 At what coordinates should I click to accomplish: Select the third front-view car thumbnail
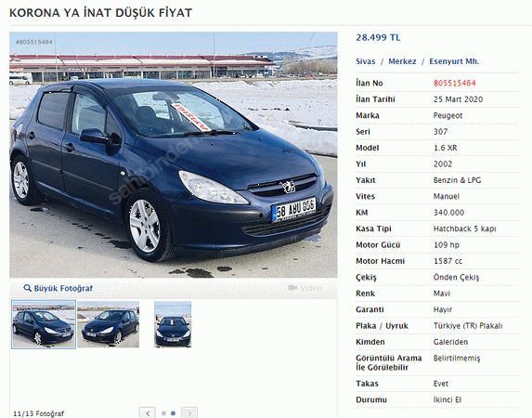173,324
